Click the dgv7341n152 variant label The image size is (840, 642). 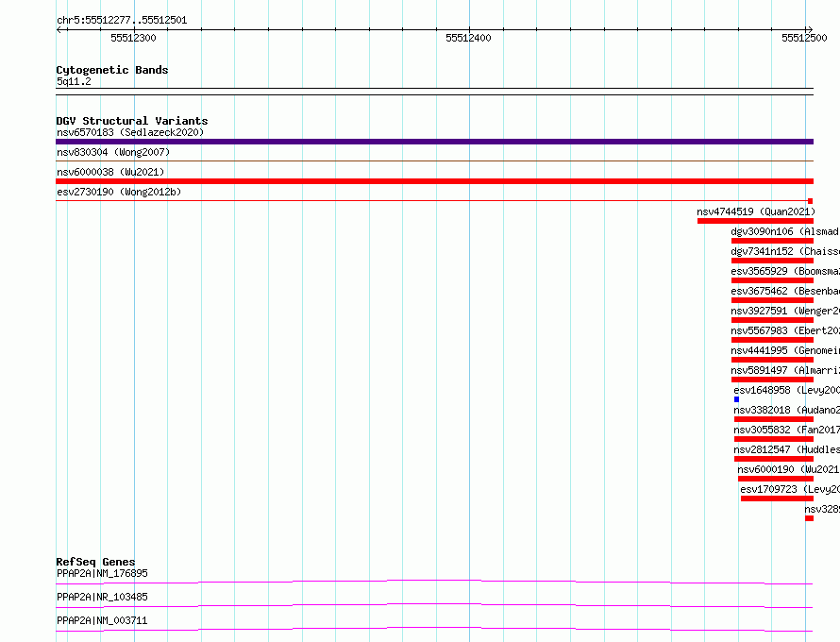coord(785,251)
